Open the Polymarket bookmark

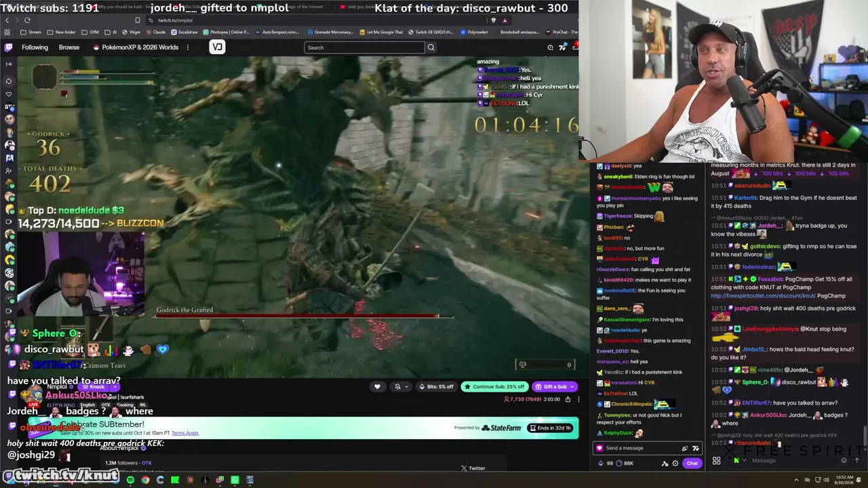474,32
